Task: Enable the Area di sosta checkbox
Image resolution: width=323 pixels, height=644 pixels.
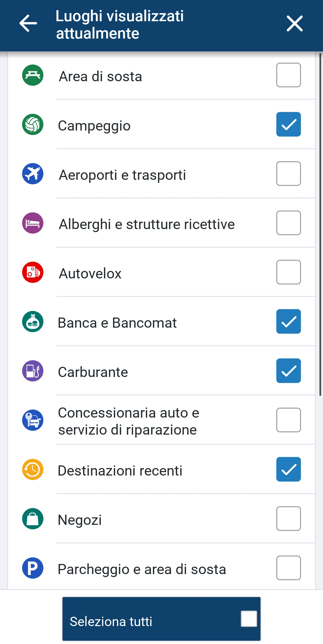Action: pyautogui.click(x=288, y=75)
